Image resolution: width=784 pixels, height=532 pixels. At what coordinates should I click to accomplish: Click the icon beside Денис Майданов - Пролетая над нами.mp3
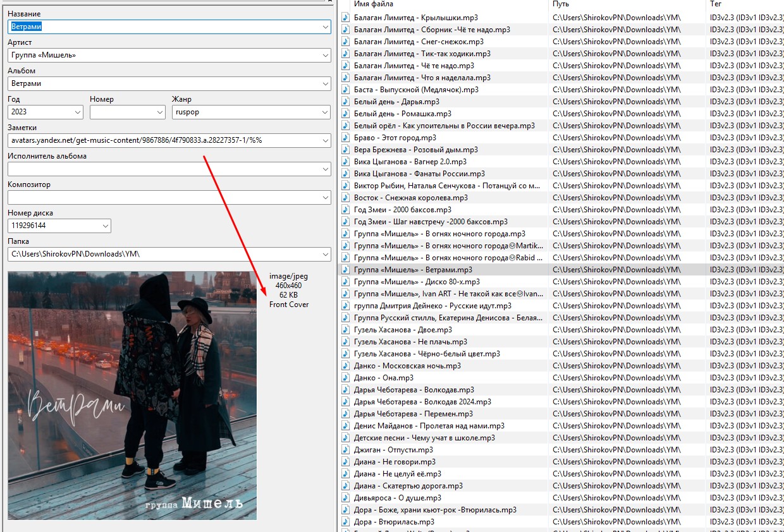[x=345, y=426]
